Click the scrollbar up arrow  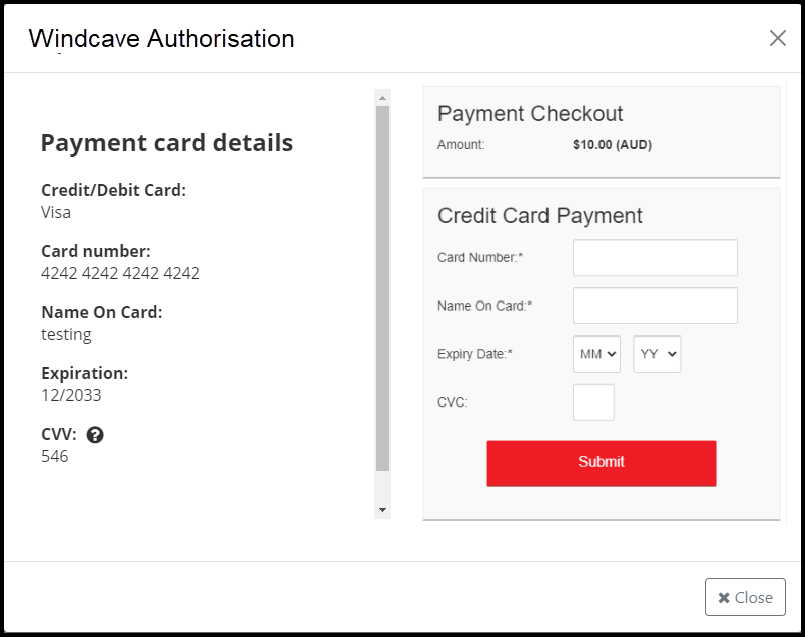[382, 98]
